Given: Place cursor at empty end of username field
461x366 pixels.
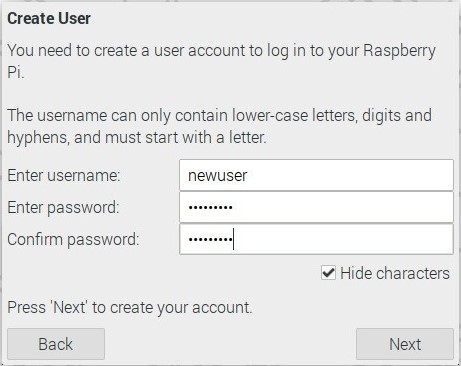Looking at the screenshot, I should [350, 175].
